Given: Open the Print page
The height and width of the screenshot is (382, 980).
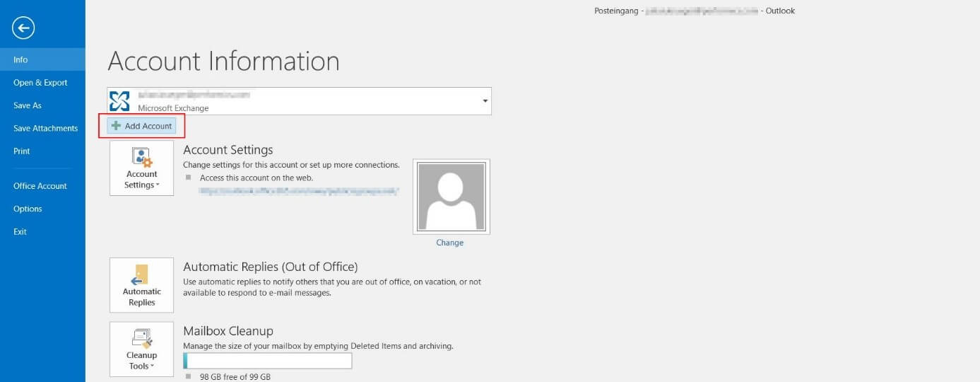Looking at the screenshot, I should (42, 151).
